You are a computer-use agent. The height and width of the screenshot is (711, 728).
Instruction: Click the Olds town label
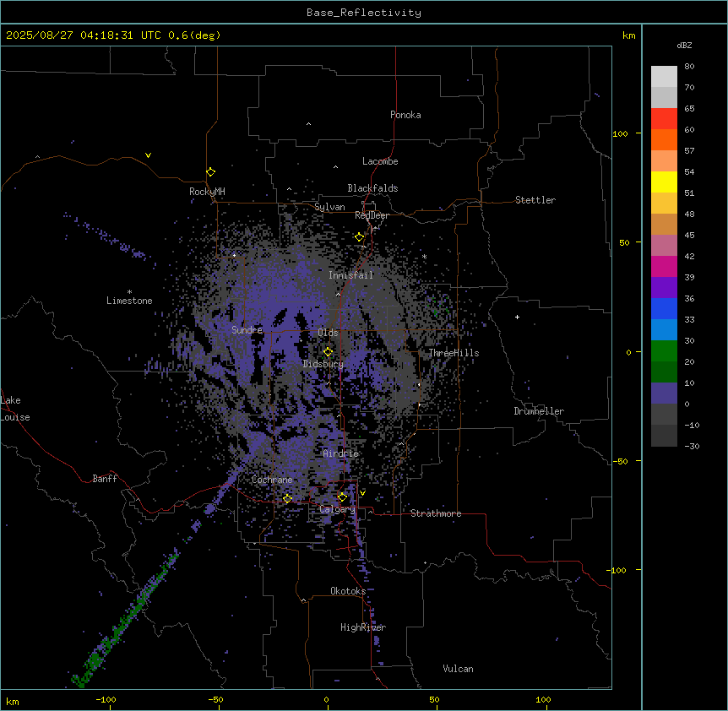coord(328,333)
